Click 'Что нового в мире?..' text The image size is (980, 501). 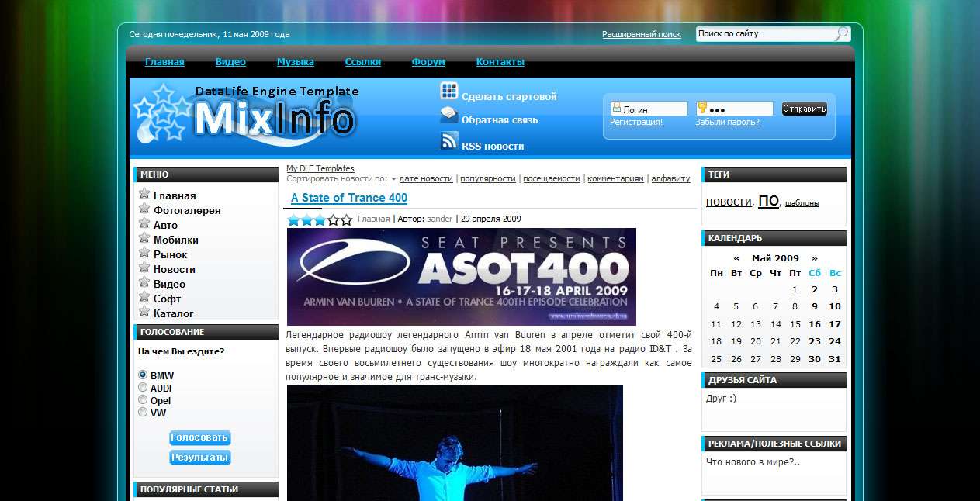pyautogui.click(x=753, y=462)
